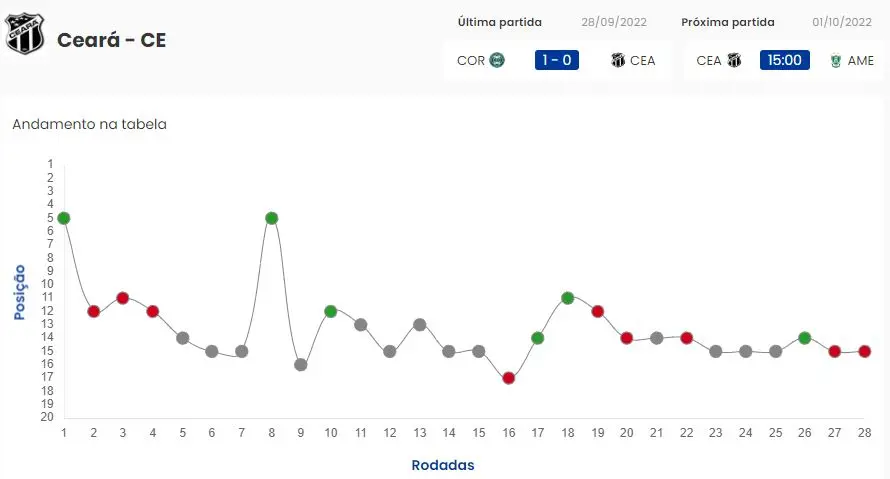
Task: Click the América crest beside AME
Action: 835,60
